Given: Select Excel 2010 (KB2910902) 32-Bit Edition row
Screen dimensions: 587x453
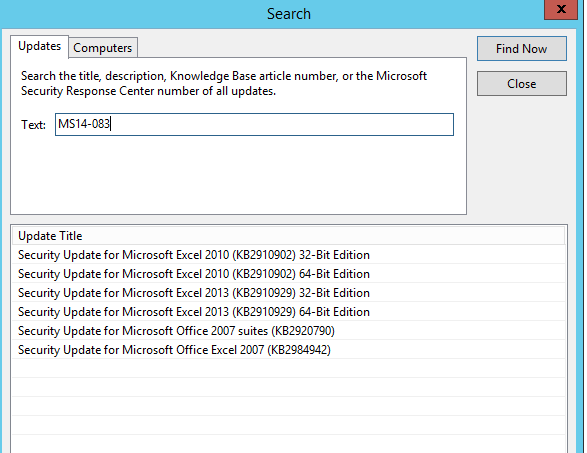Looking at the screenshot, I should click(288, 255).
